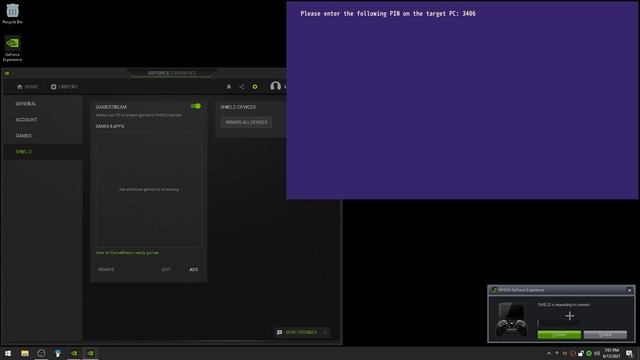This screenshot has height=360, width=640.
Task: Click the Remove All Devices button
Action: tap(246, 122)
